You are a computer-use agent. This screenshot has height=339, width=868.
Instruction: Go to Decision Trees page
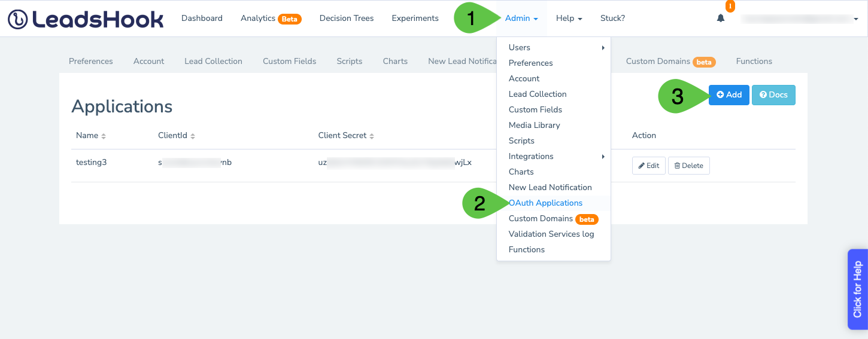[347, 19]
